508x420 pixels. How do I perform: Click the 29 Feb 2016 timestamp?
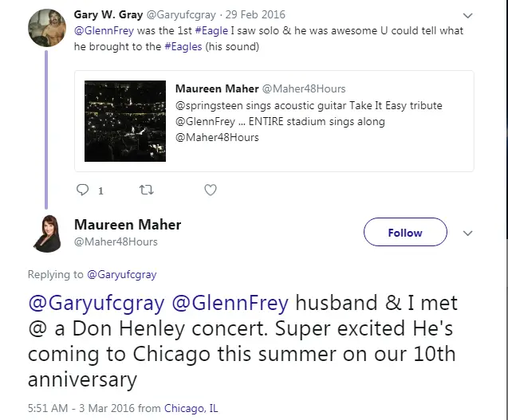[x=255, y=14]
